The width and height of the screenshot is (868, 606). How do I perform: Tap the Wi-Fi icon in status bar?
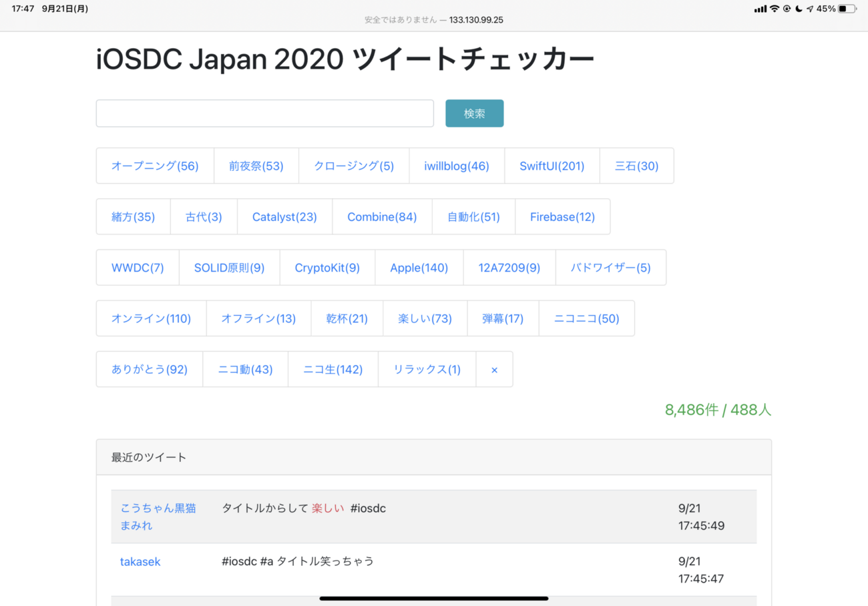tap(774, 9)
